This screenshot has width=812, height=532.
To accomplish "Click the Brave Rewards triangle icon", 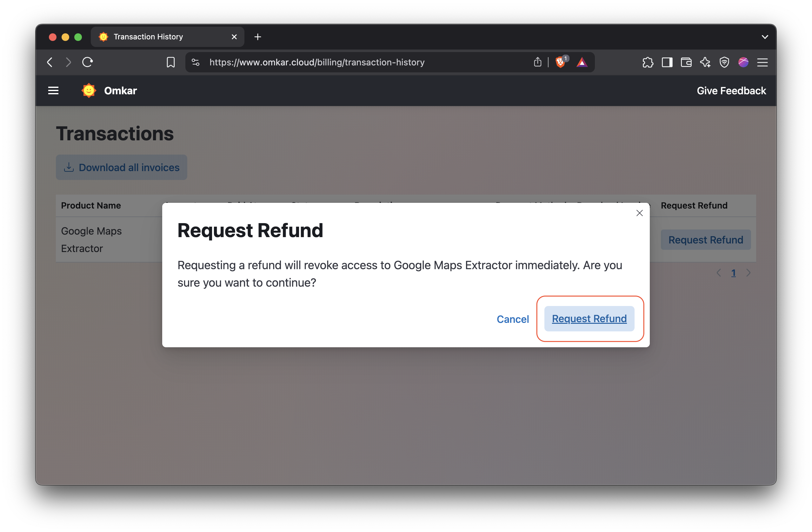I will [x=582, y=63].
